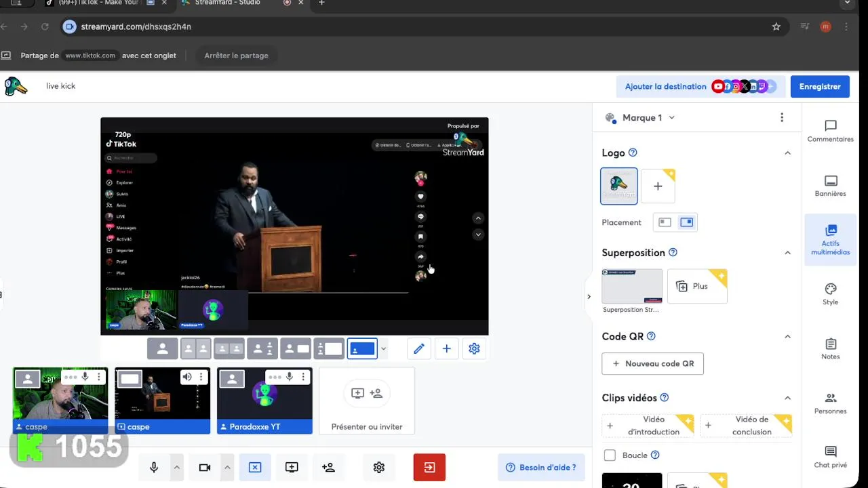This screenshot has width=868, height=488.
Task: Click Présenter ou inviter card
Action: [x=367, y=401]
